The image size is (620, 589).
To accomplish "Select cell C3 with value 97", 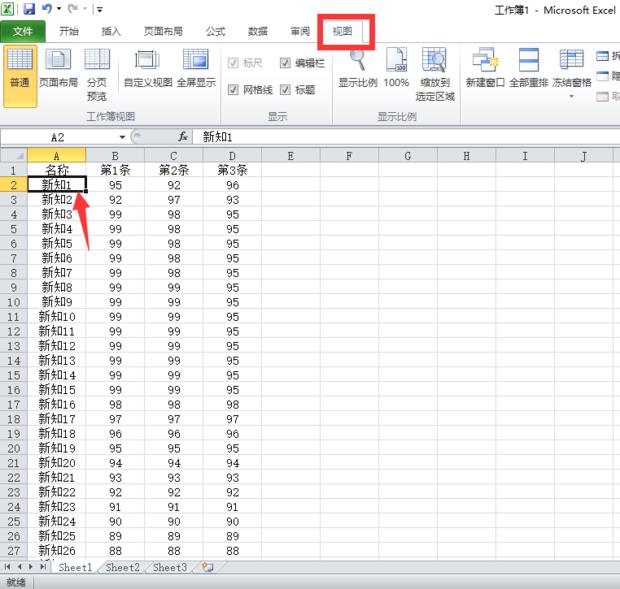I will coord(174,200).
